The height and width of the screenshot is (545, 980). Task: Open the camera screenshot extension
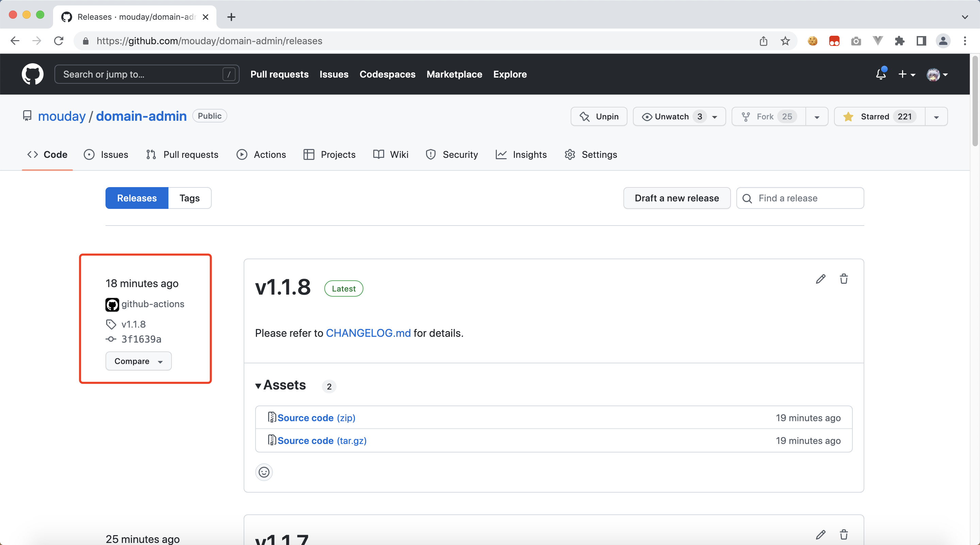856,41
